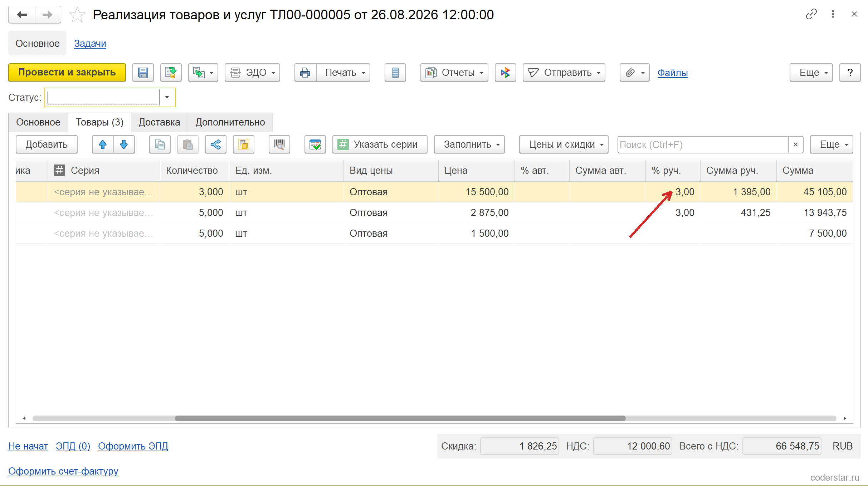Paste rows with the clipboard icon

click(188, 144)
